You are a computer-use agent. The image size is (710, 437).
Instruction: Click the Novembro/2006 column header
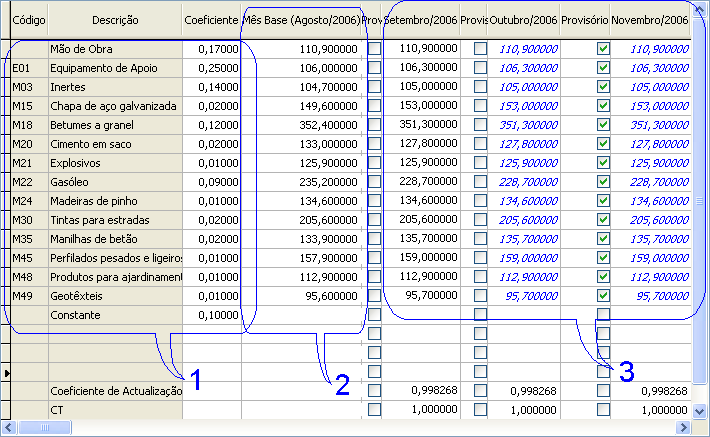650,20
